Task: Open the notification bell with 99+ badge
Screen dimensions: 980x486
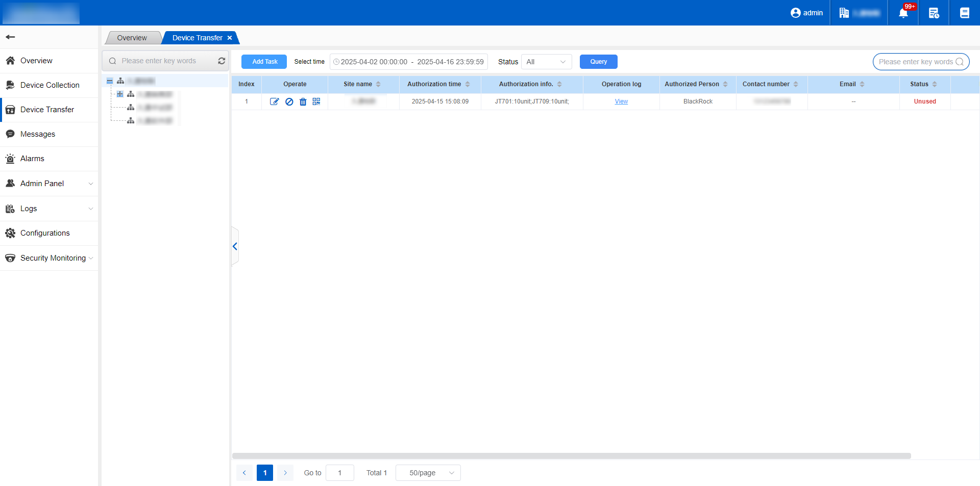Action: pyautogui.click(x=903, y=13)
